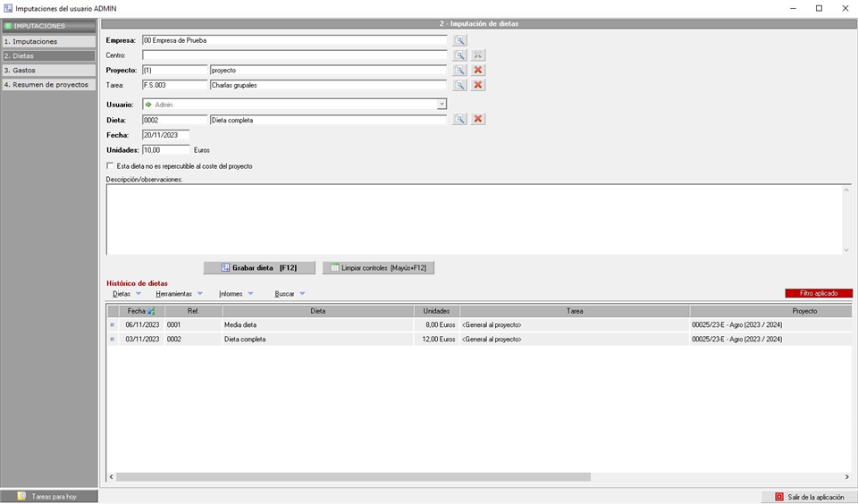Screen dimensions: 858x504
Task: Enable 'Esta dieta no es repercutible' checkbox
Action: pos(111,166)
